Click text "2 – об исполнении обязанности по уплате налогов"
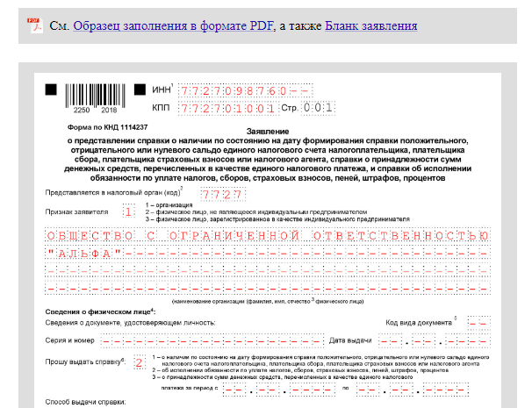This screenshot has height=408, width=532. 300,370
